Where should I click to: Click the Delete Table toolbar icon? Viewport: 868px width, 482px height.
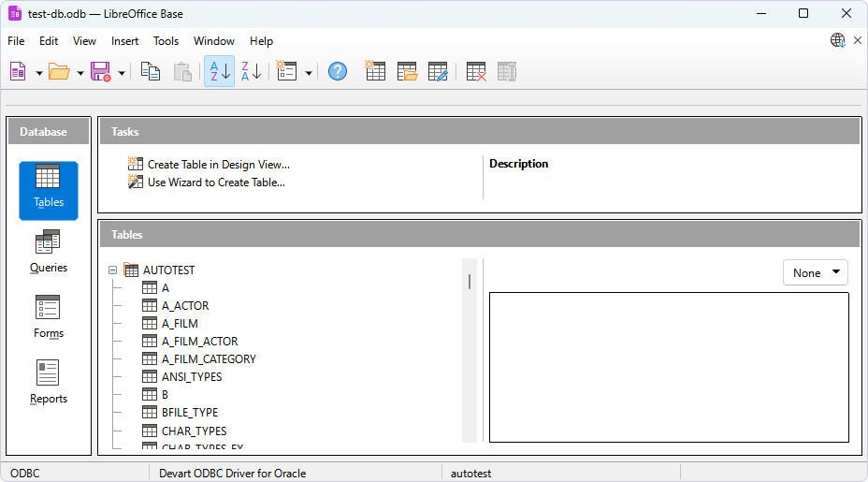tap(476, 72)
